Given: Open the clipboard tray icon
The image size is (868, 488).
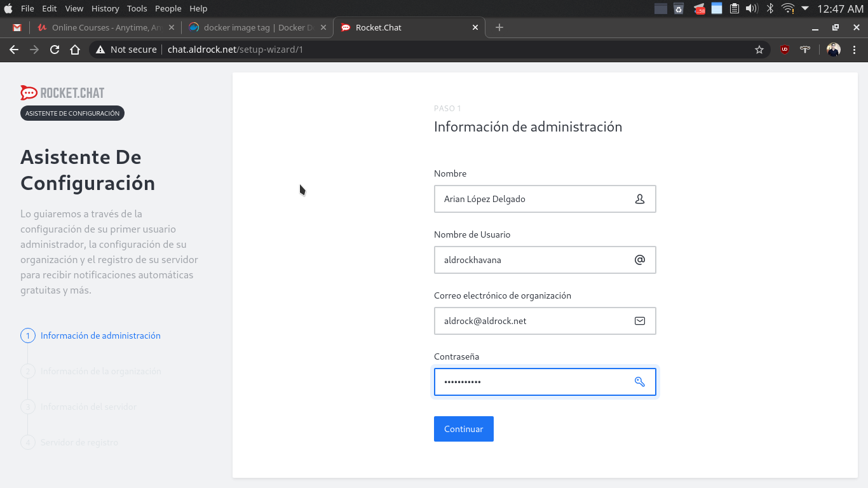Looking at the screenshot, I should point(735,8).
